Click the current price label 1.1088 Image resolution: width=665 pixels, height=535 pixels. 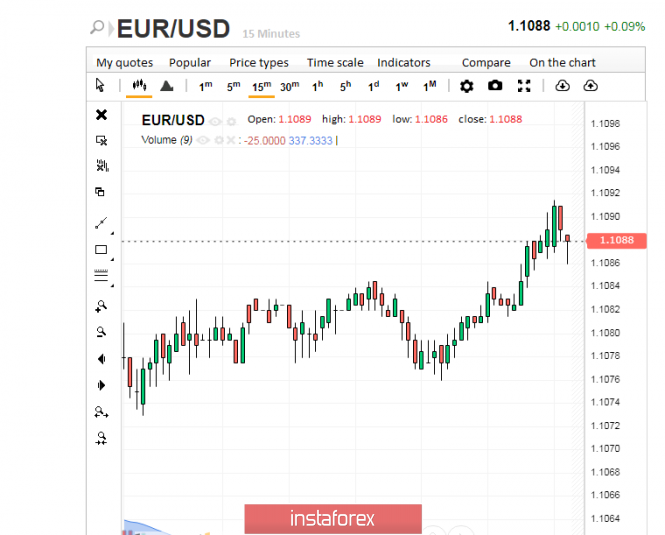point(617,240)
